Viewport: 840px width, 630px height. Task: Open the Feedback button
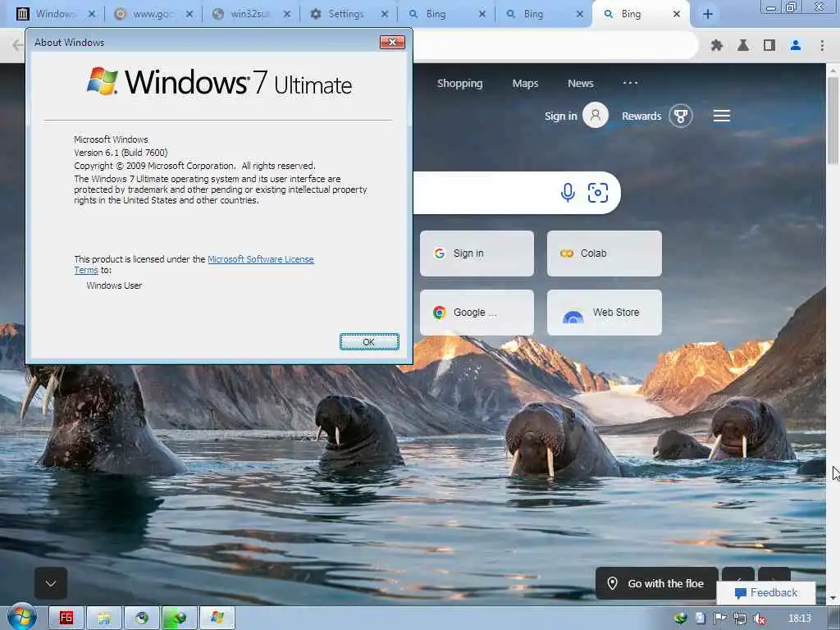pos(766,592)
